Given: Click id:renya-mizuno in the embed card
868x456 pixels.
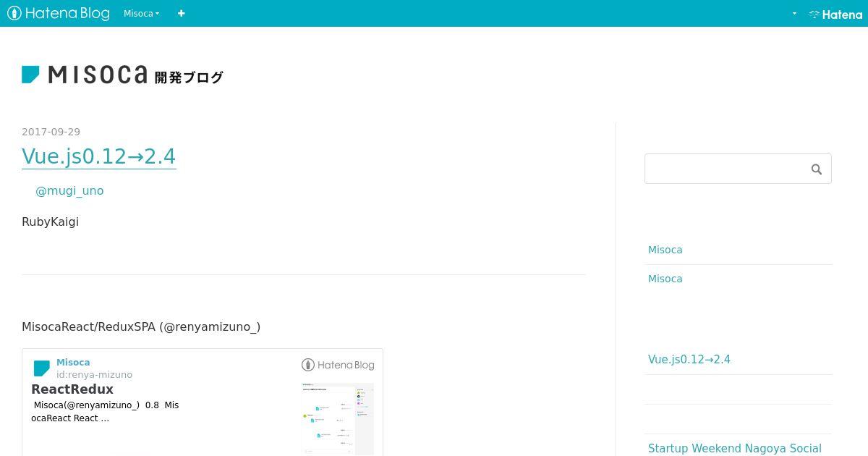Looking at the screenshot, I should click(94, 374).
